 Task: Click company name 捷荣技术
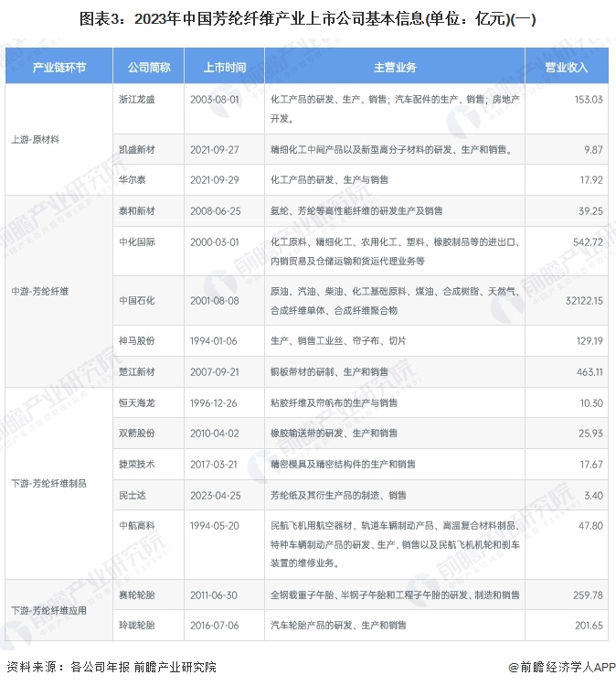137,464
